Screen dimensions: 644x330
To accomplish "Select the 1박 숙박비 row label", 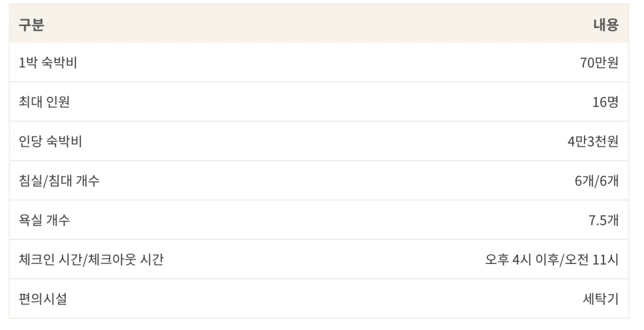I will [x=47, y=63].
